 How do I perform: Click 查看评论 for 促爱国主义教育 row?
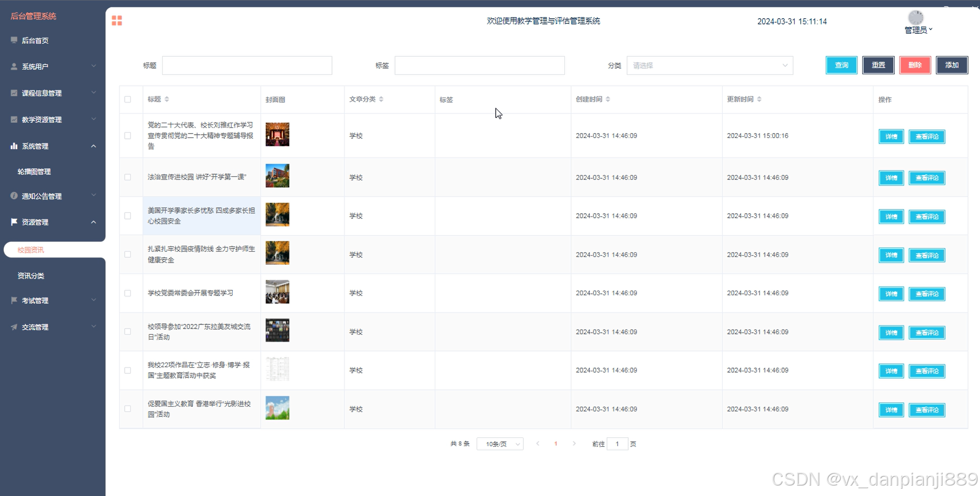point(927,410)
